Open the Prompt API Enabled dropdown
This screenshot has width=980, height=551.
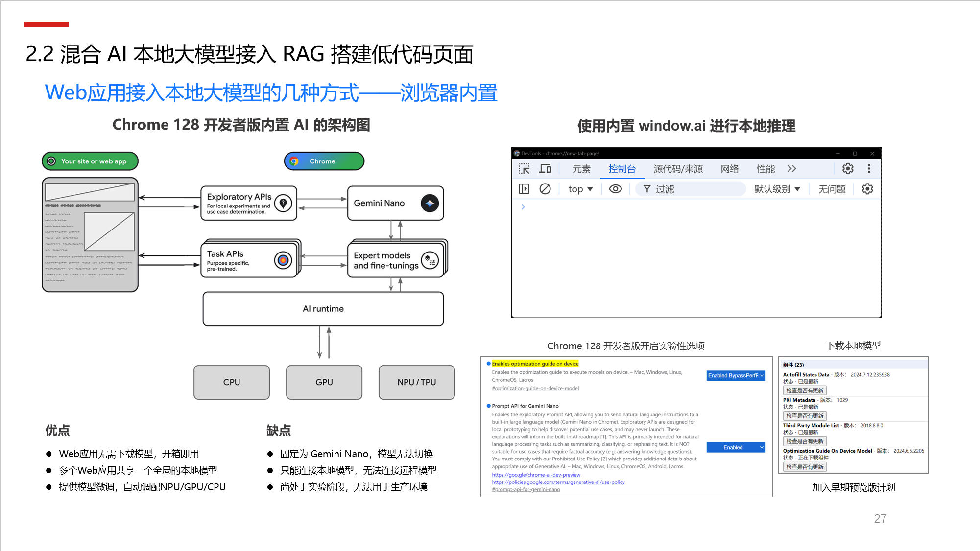(736, 447)
